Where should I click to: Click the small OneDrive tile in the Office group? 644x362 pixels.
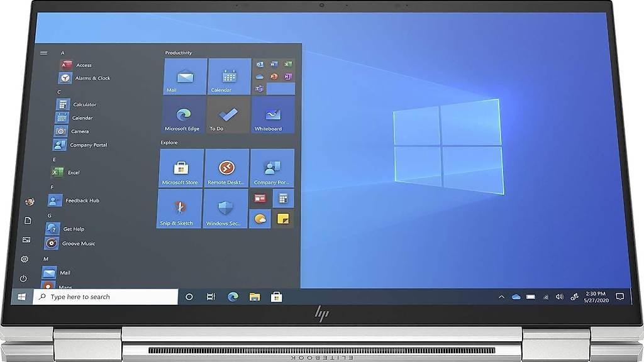click(260, 77)
